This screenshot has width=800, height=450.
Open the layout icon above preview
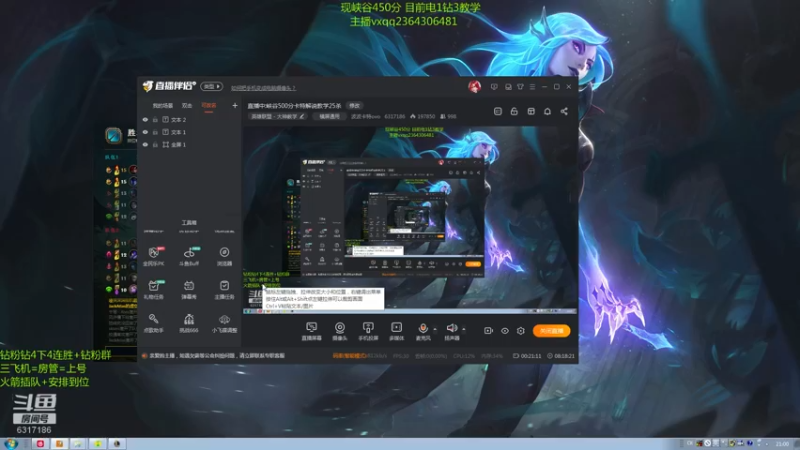pos(531,111)
